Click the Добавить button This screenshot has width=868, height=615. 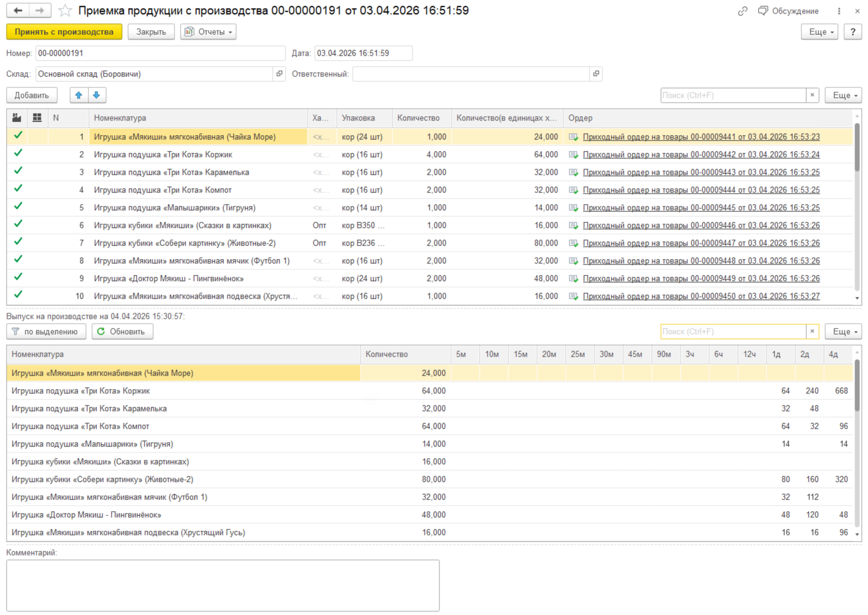coord(32,95)
